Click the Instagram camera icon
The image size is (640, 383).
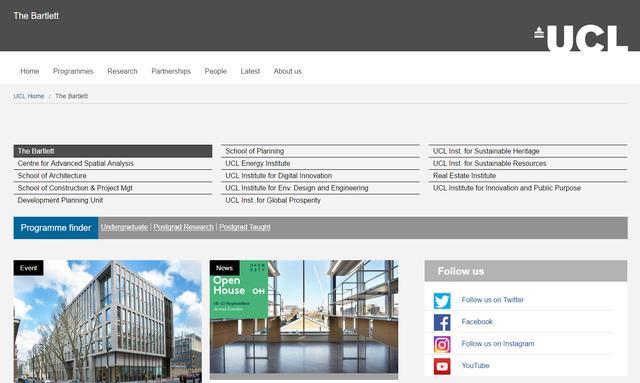coord(442,344)
